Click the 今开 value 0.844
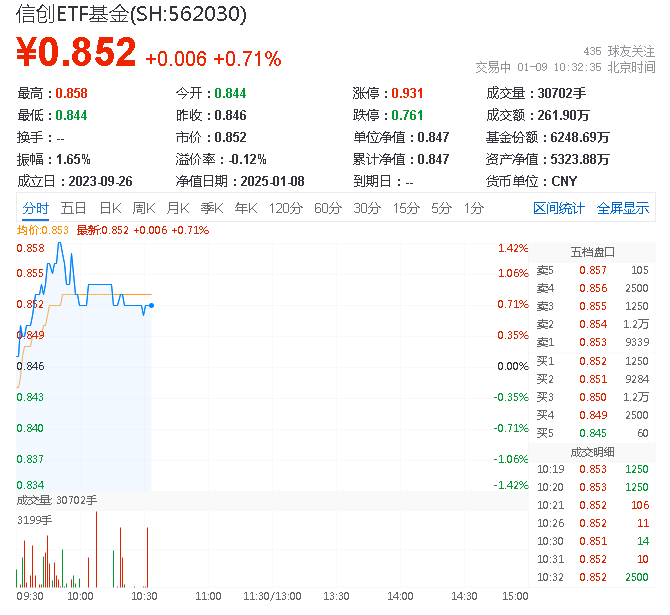The image size is (670, 615). coord(230,93)
